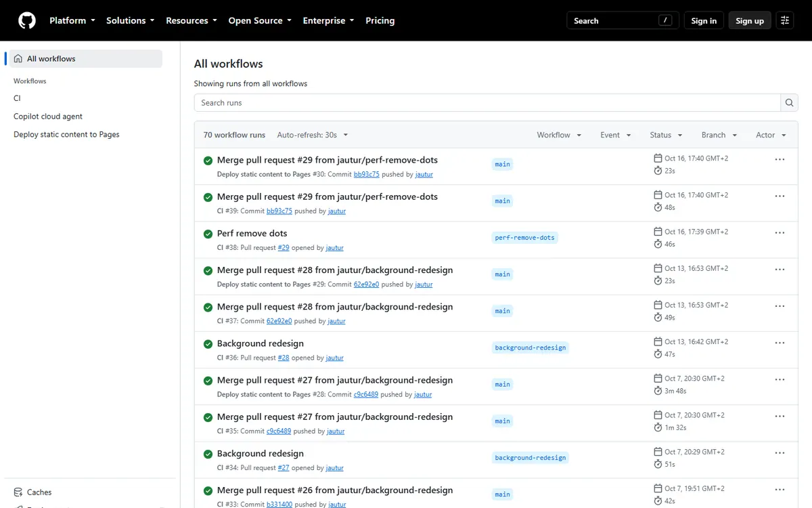The width and height of the screenshot is (812, 508).
Task: Open pull request #28 link in CI #36
Action: (284, 358)
